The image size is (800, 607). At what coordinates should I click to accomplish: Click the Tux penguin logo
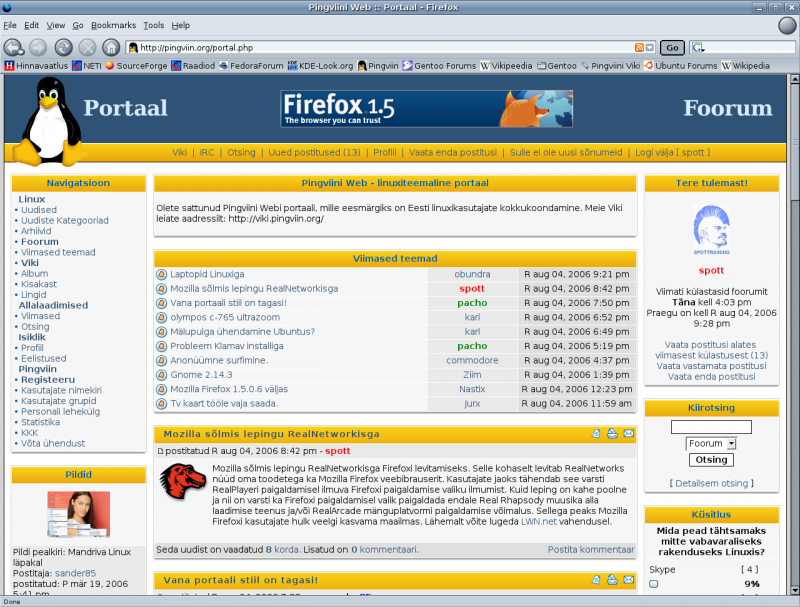[x=49, y=121]
